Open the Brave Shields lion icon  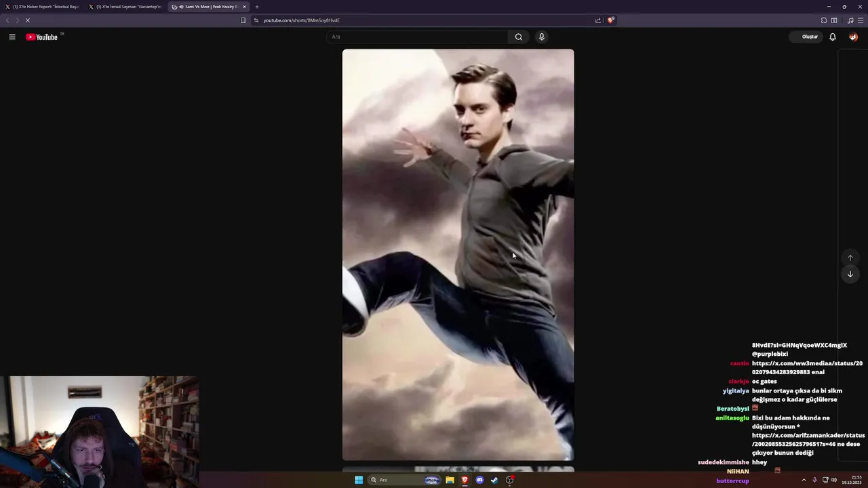point(610,20)
